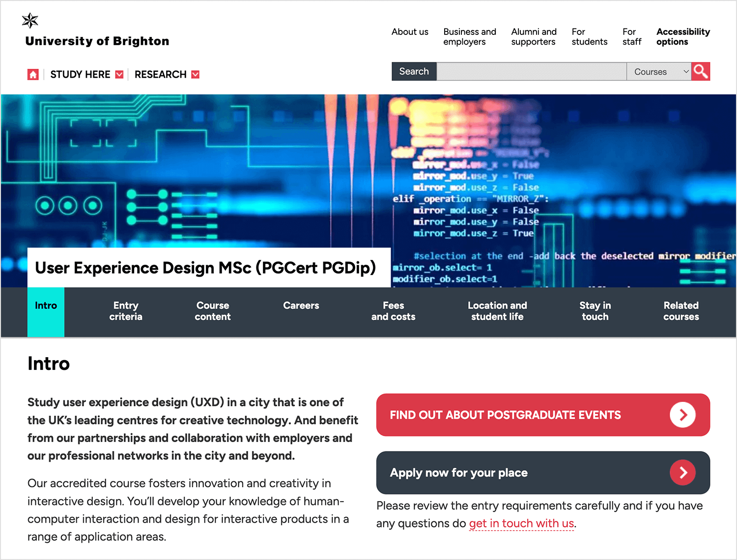View the Fees and costs tab
The image size is (737, 560).
point(394,311)
